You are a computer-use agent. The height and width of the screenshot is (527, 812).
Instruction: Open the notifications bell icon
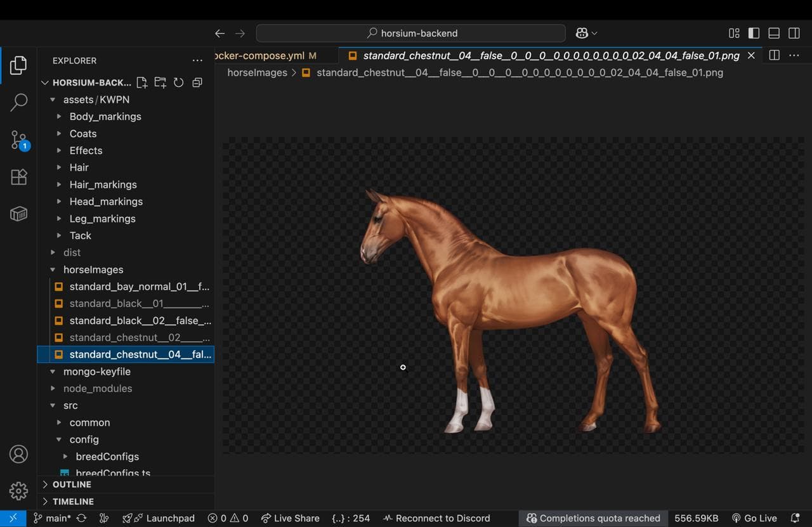coord(796,518)
